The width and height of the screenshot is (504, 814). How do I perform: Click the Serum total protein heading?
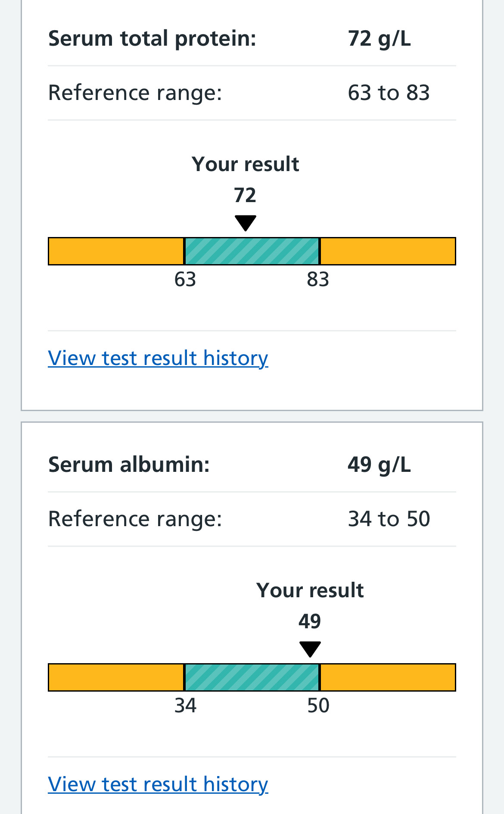tap(152, 38)
